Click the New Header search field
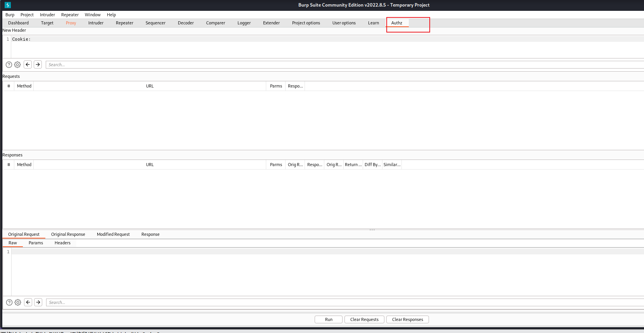This screenshot has width=644, height=333. coord(345,65)
